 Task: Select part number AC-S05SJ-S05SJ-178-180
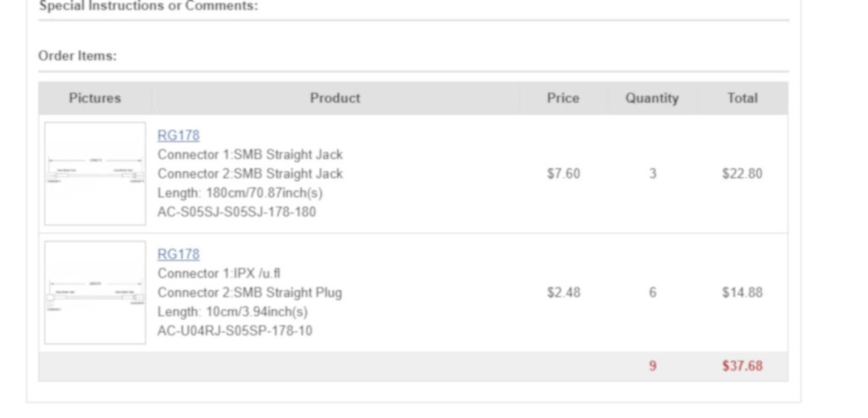click(x=237, y=212)
